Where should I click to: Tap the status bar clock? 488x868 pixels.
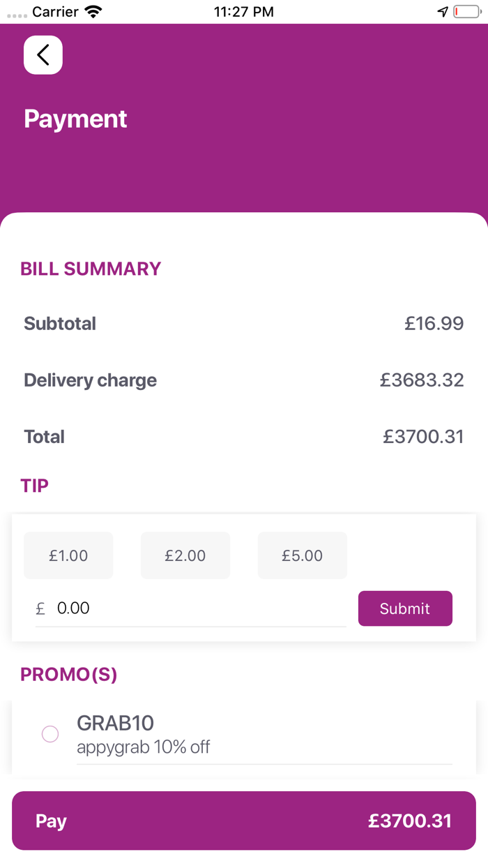coord(244,12)
